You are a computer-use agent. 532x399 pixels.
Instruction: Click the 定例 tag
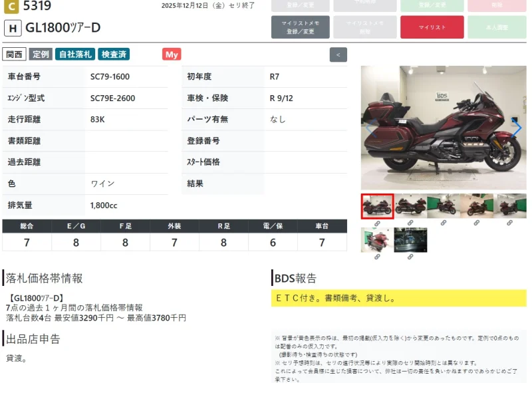[41, 55]
